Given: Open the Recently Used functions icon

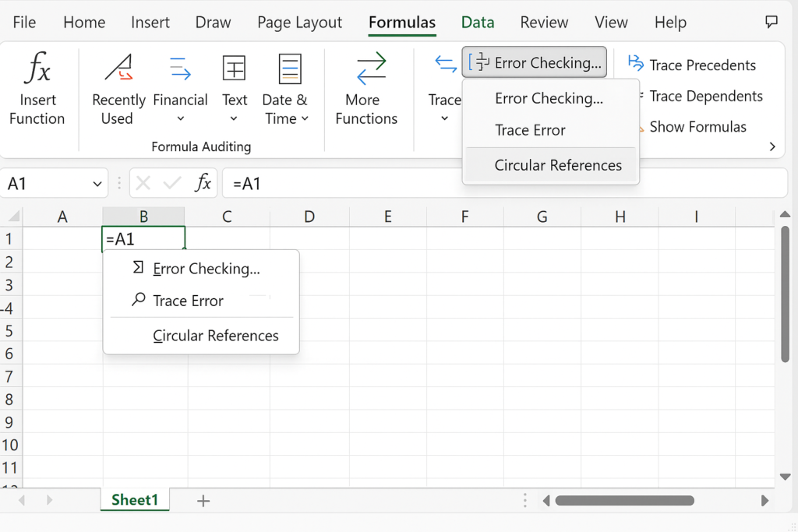Looking at the screenshot, I should click(118, 69).
